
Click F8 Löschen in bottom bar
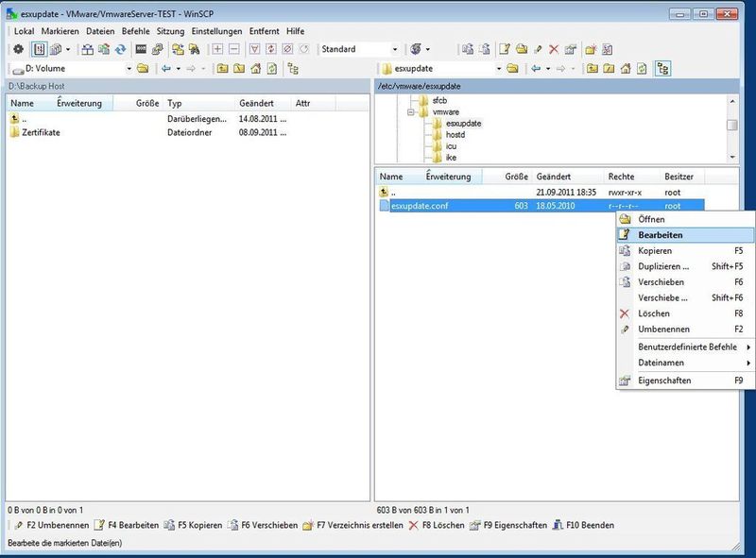tap(437, 525)
